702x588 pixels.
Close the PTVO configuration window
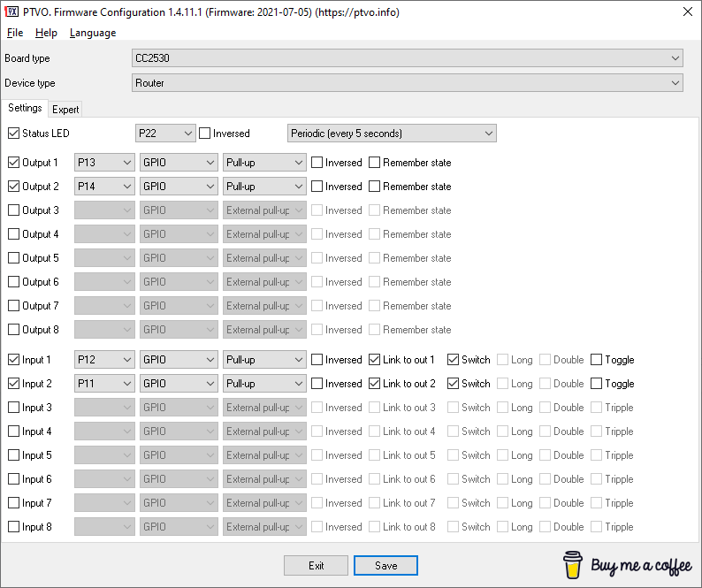coord(688,11)
